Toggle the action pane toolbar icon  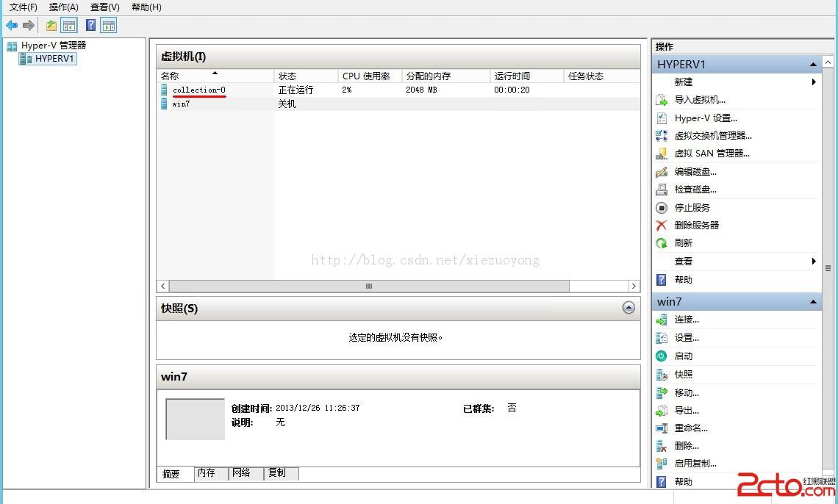coord(109,25)
